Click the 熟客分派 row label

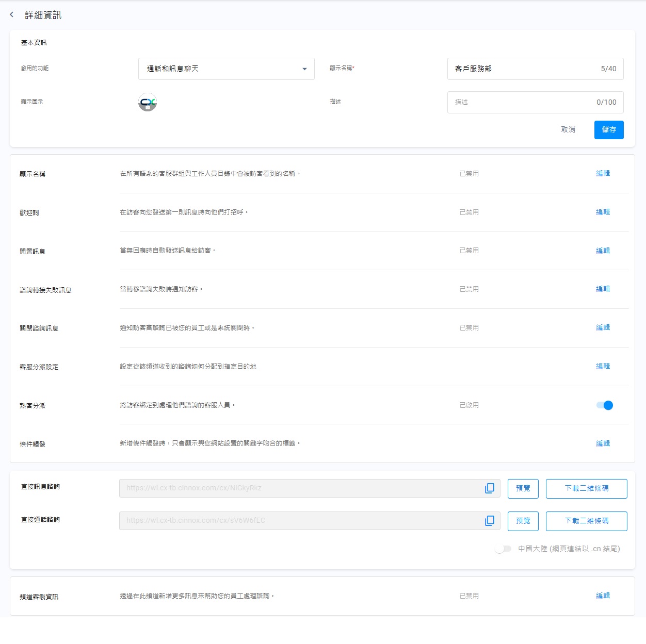click(33, 406)
